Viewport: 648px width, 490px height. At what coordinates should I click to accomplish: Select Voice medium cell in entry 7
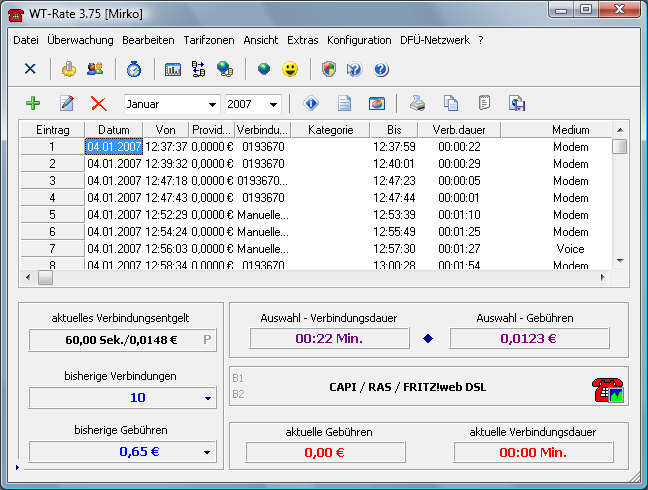click(x=570, y=249)
